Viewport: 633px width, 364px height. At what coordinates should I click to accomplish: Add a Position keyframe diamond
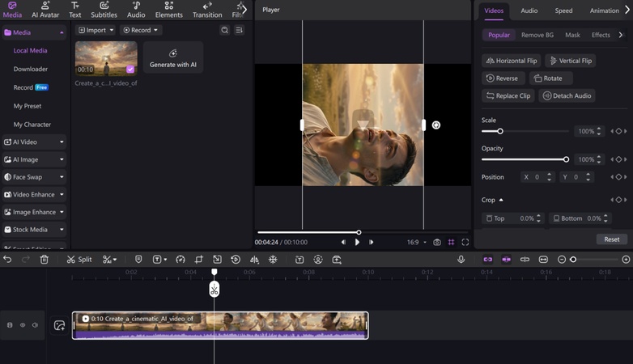[618, 177]
